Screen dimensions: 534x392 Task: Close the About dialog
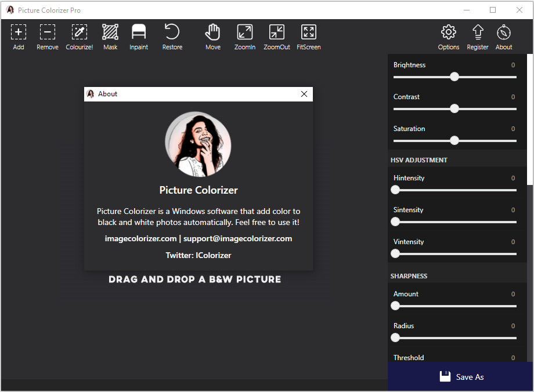point(304,94)
